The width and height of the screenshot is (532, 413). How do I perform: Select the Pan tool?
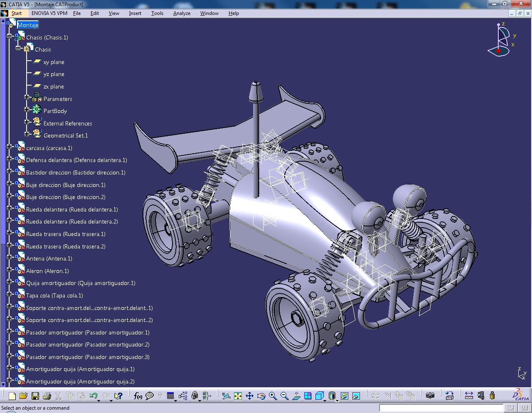(x=249, y=396)
